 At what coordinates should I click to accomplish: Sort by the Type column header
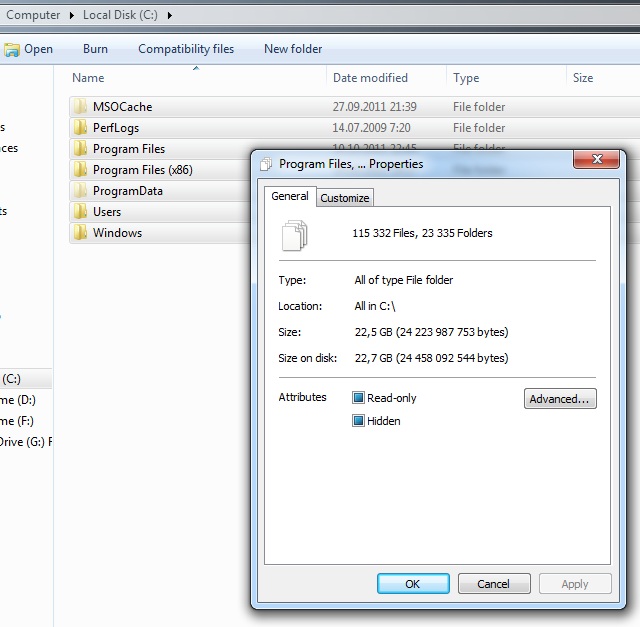(x=466, y=78)
